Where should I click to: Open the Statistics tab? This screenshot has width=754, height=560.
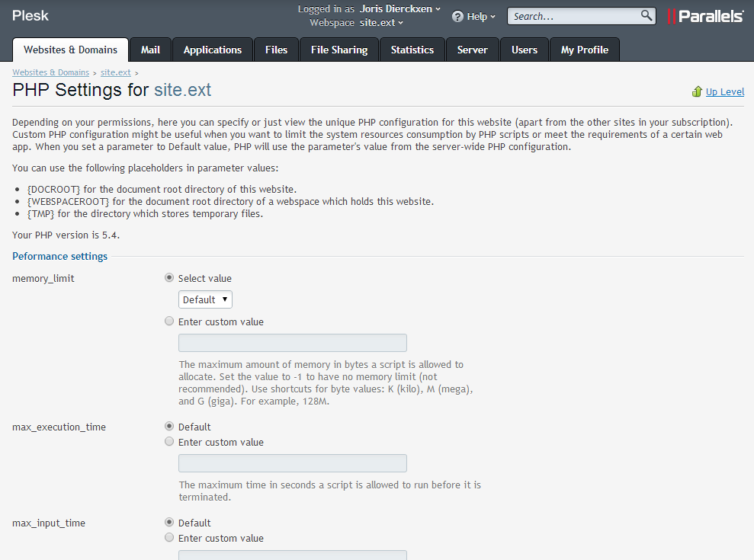(x=412, y=50)
